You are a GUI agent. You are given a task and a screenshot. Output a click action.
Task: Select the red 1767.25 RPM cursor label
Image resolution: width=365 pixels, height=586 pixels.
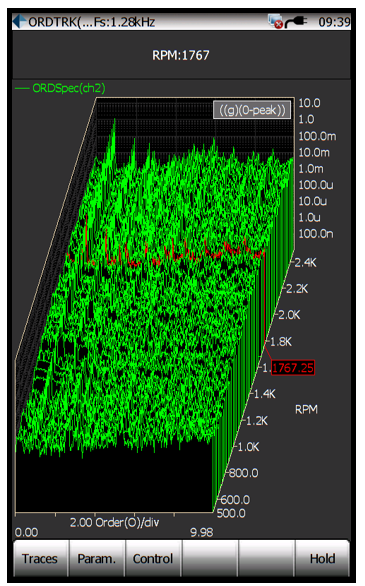(x=293, y=368)
